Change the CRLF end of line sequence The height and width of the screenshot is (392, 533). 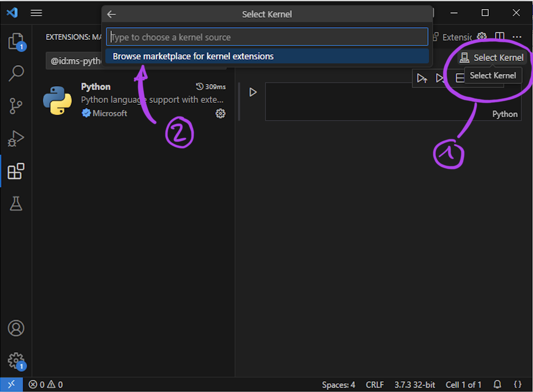pyautogui.click(x=375, y=385)
